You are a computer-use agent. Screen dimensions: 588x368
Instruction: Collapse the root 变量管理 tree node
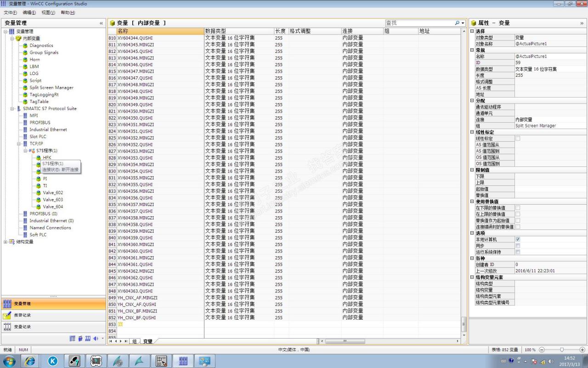point(6,31)
